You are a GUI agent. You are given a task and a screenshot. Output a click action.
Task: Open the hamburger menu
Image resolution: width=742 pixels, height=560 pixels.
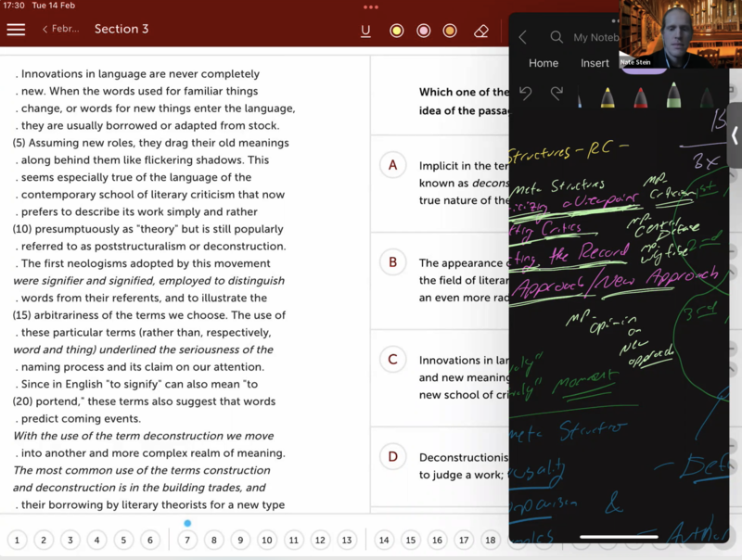[16, 30]
